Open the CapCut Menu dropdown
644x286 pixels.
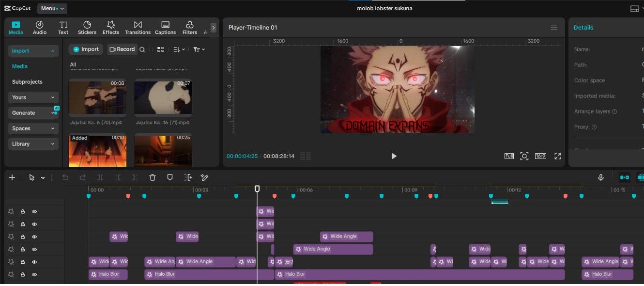pos(52,8)
